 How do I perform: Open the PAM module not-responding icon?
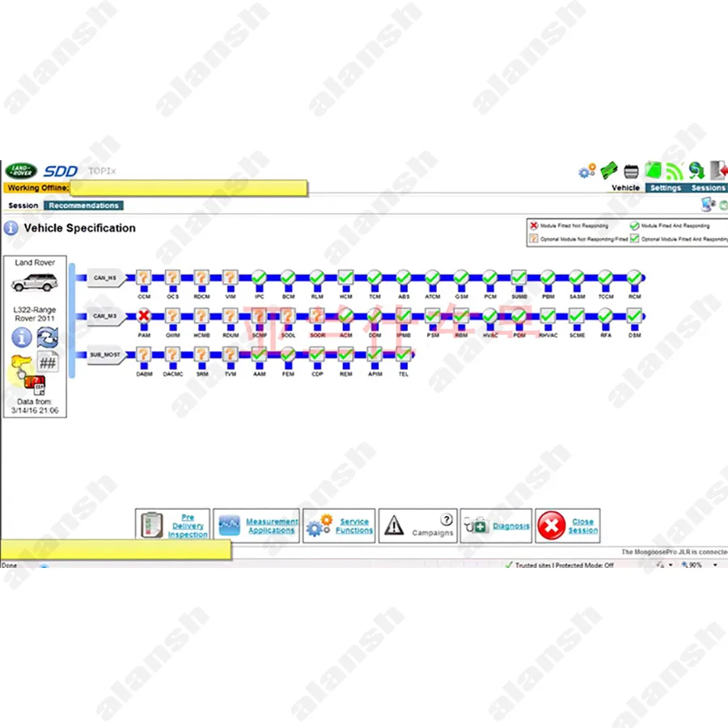pos(144,316)
